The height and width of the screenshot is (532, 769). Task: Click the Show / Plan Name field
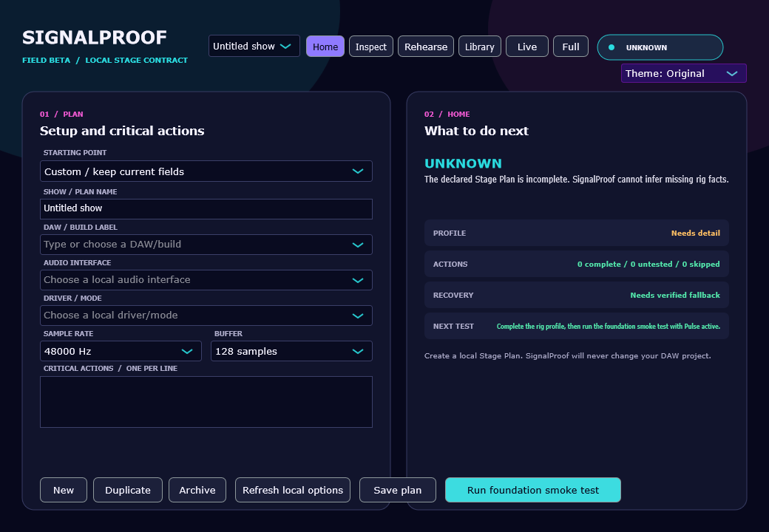click(x=206, y=208)
